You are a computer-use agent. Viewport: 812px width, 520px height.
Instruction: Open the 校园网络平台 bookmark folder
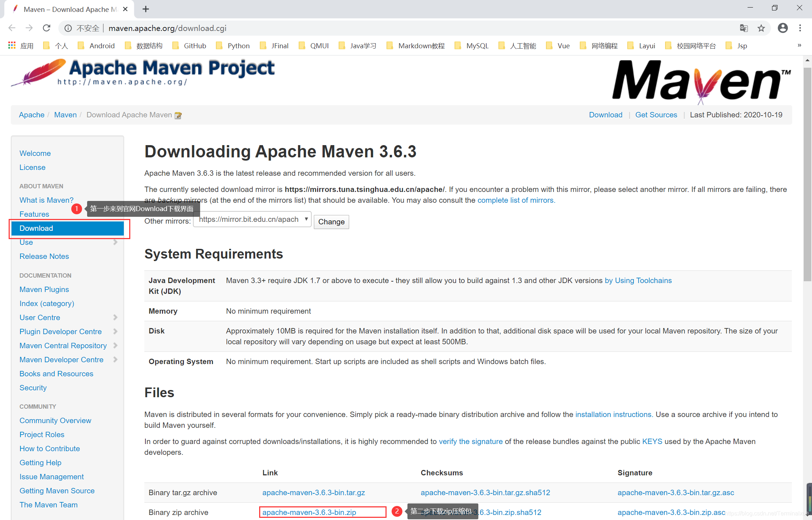[691, 46]
